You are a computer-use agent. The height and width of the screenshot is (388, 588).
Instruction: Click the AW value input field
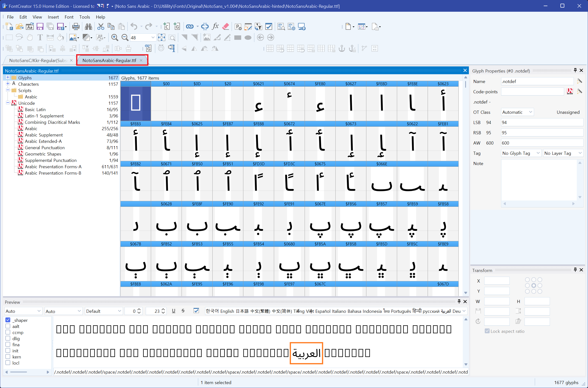pos(541,143)
